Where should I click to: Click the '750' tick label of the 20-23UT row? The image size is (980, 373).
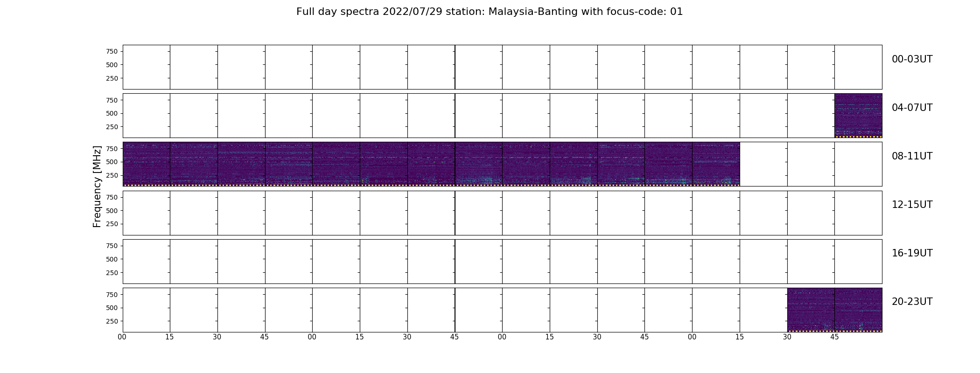[x=112, y=295]
